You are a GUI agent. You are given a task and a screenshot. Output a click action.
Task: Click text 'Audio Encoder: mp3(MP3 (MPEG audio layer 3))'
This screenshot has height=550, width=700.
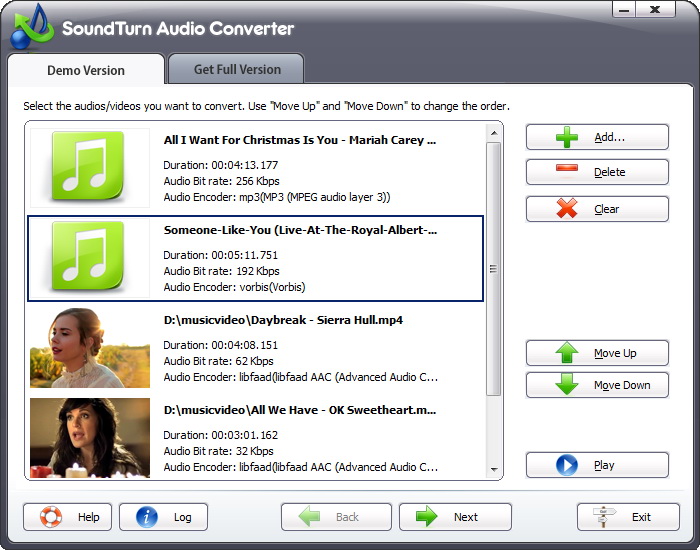pos(277,197)
